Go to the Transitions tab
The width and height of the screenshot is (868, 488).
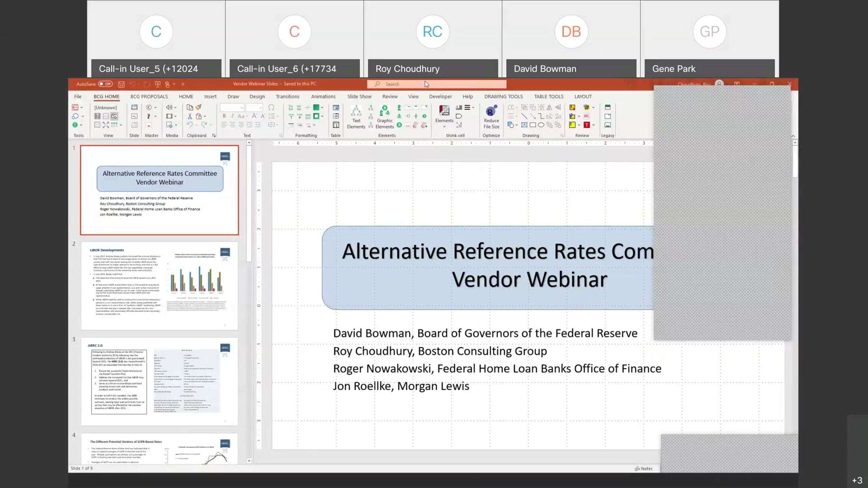[288, 97]
